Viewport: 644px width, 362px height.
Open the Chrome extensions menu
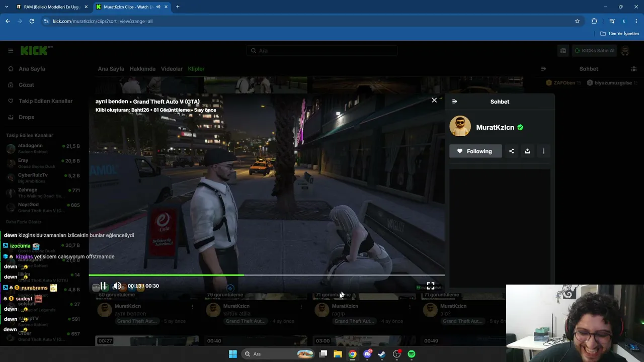594,21
